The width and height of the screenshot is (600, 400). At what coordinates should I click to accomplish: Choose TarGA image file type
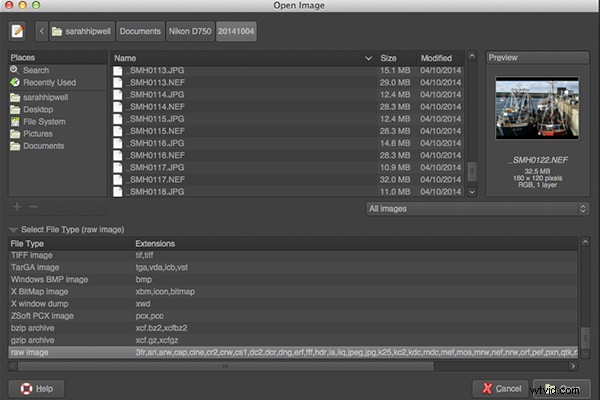point(293,267)
